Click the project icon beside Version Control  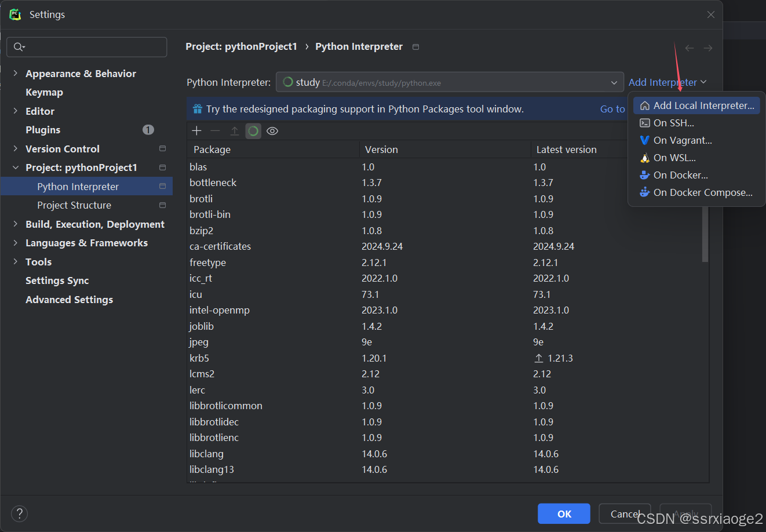(162, 149)
